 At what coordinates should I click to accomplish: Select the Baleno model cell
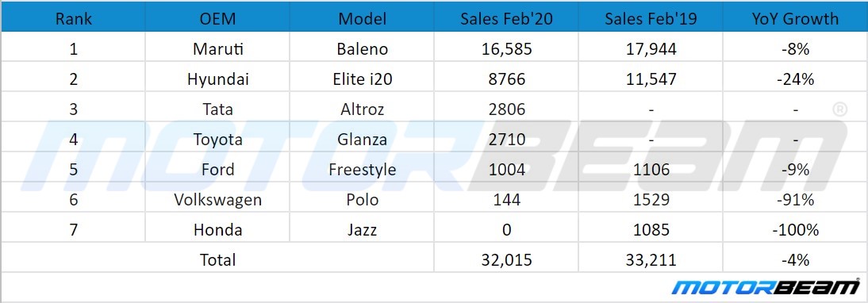pyautogui.click(x=362, y=49)
